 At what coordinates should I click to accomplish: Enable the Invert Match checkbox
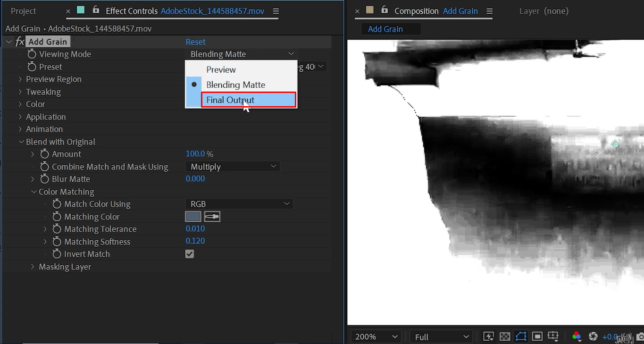tap(189, 254)
